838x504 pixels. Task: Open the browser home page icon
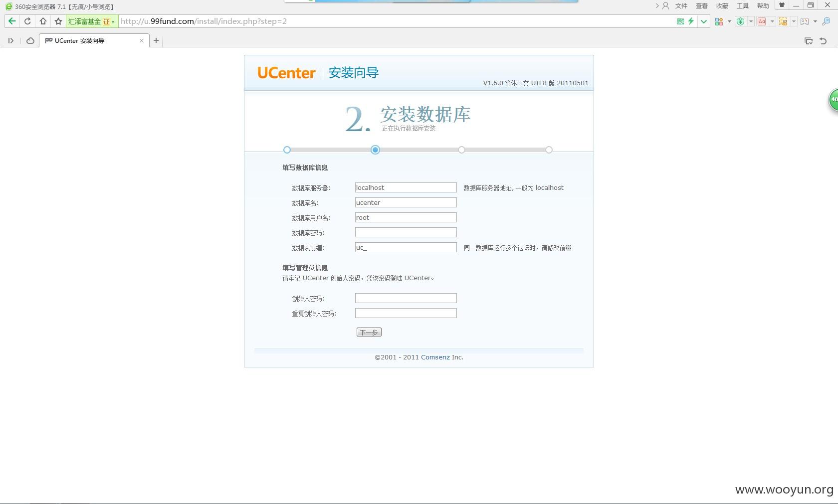43,21
